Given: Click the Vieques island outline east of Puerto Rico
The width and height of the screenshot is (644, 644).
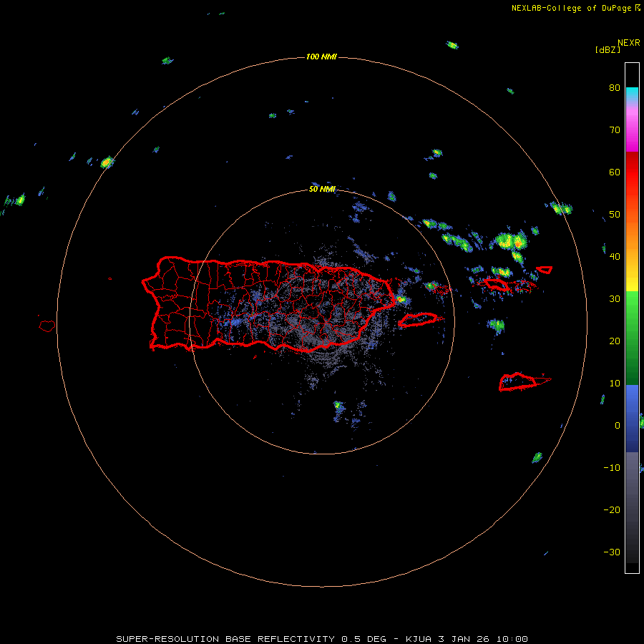Looking at the screenshot, I should click(418, 320).
